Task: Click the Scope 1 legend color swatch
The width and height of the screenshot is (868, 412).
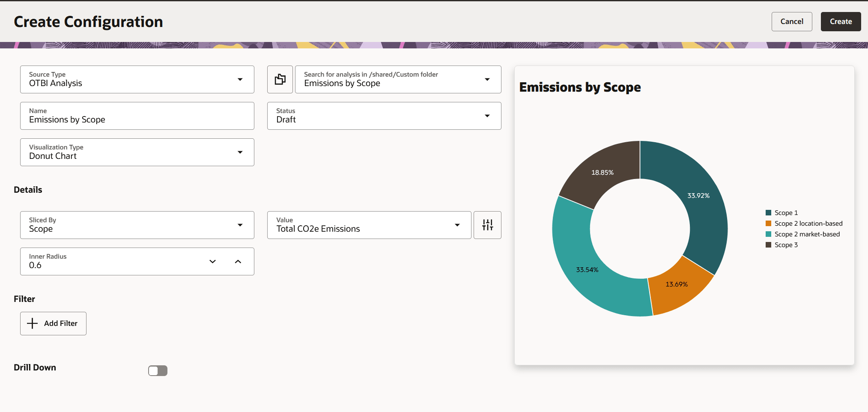Action: point(768,212)
